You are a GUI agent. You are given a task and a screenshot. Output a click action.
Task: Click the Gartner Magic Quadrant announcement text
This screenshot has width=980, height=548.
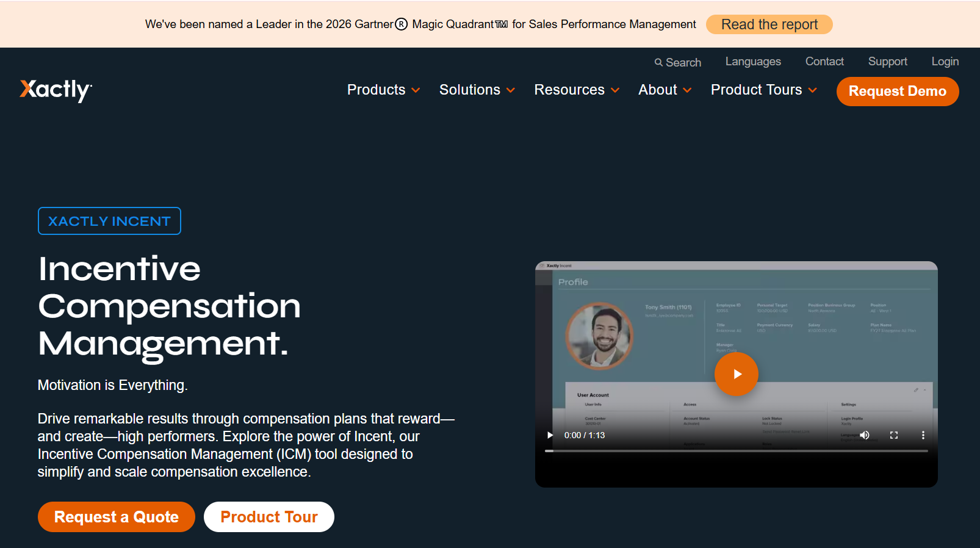420,24
